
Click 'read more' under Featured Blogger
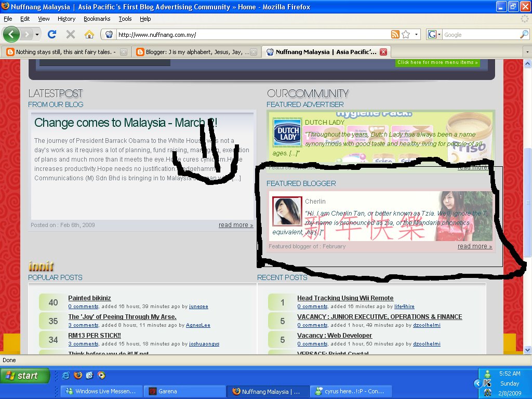click(x=475, y=246)
